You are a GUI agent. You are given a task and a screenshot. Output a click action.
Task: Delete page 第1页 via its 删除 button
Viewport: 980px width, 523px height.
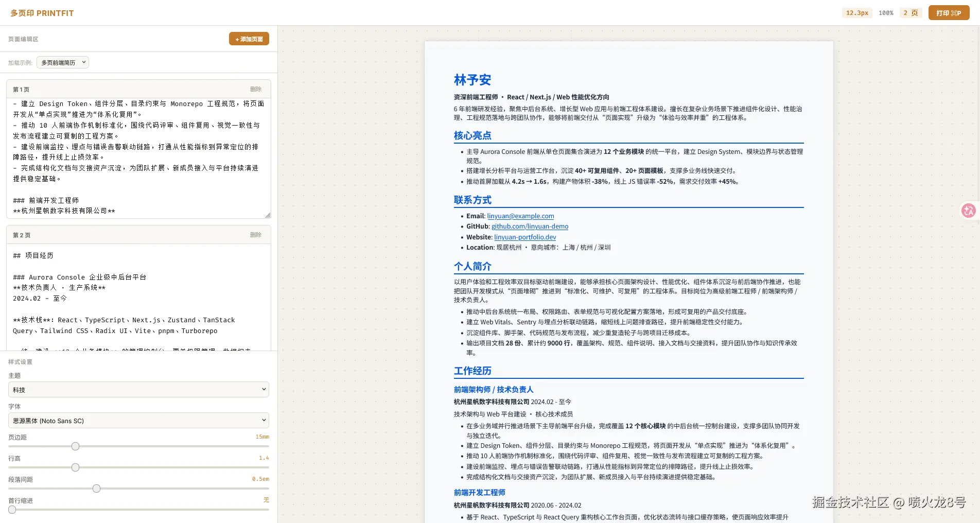256,89
